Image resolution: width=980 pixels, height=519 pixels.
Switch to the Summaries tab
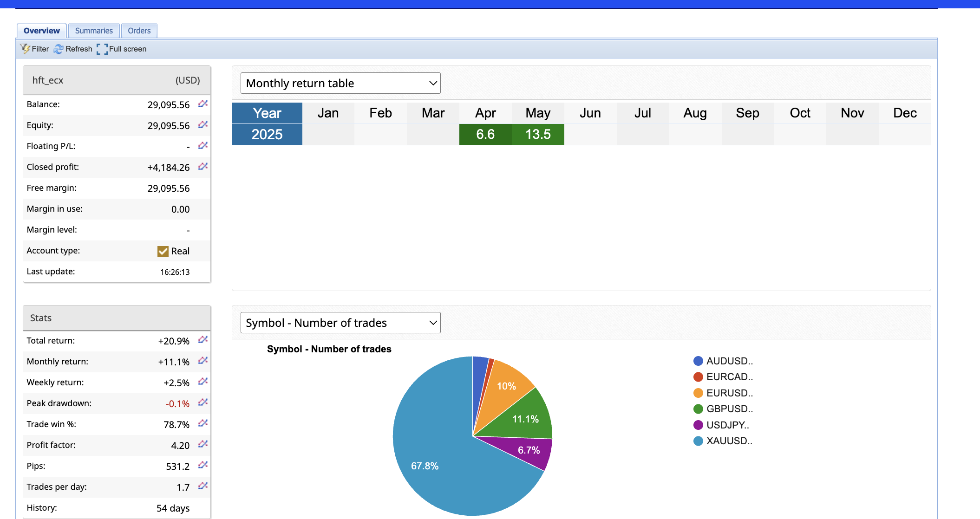[x=94, y=31]
